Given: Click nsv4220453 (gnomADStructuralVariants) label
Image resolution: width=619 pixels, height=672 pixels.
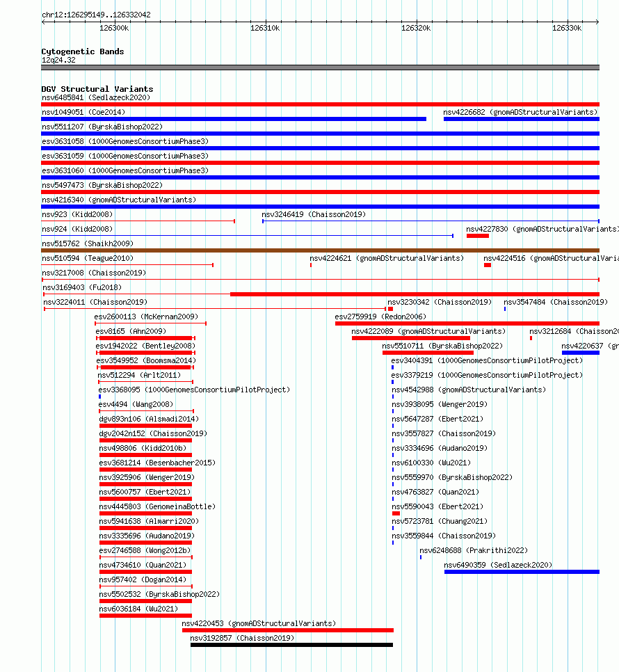Looking at the screenshot, I should [259, 623].
